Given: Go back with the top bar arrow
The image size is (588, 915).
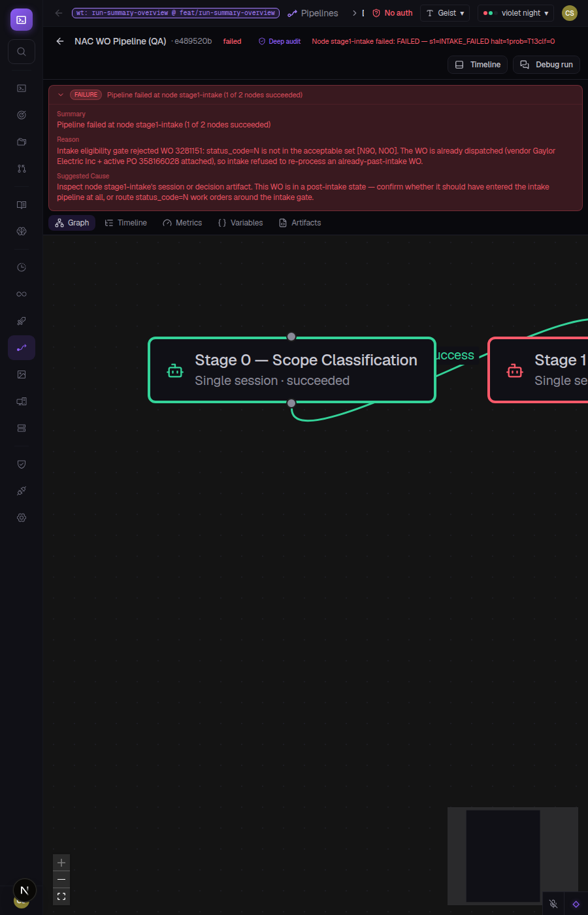Looking at the screenshot, I should click(x=59, y=13).
